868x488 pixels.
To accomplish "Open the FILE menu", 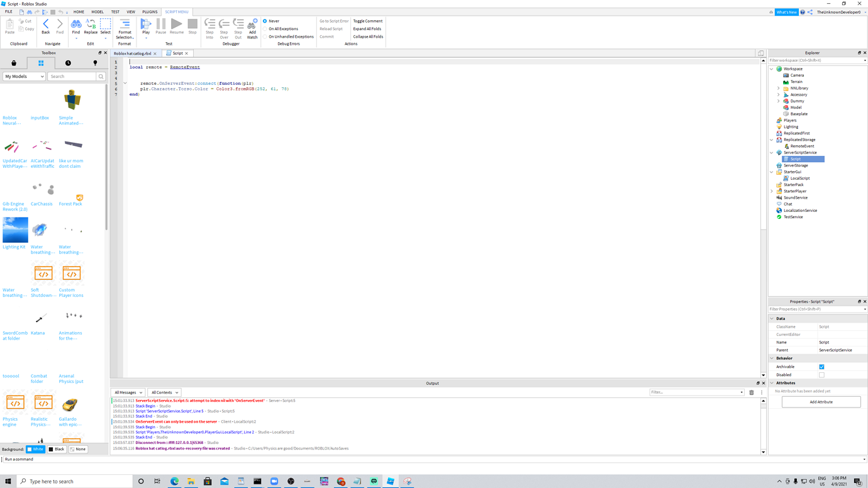I will point(9,12).
